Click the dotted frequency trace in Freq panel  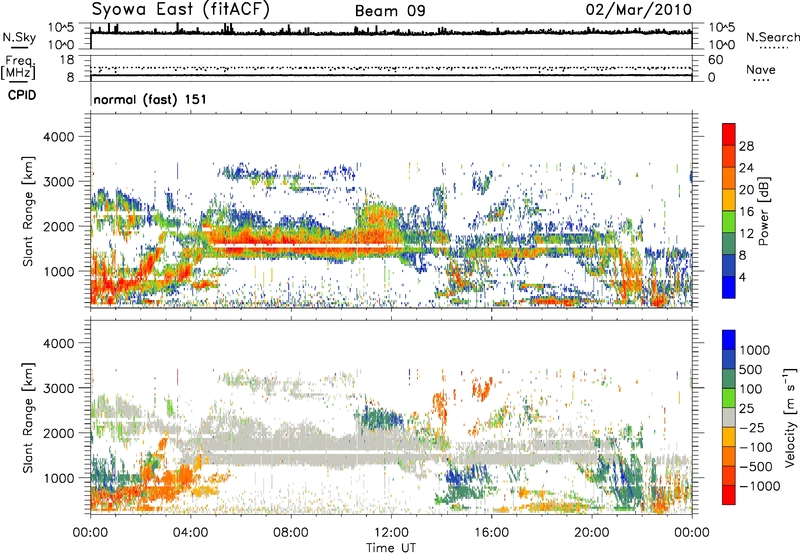[x=391, y=68]
